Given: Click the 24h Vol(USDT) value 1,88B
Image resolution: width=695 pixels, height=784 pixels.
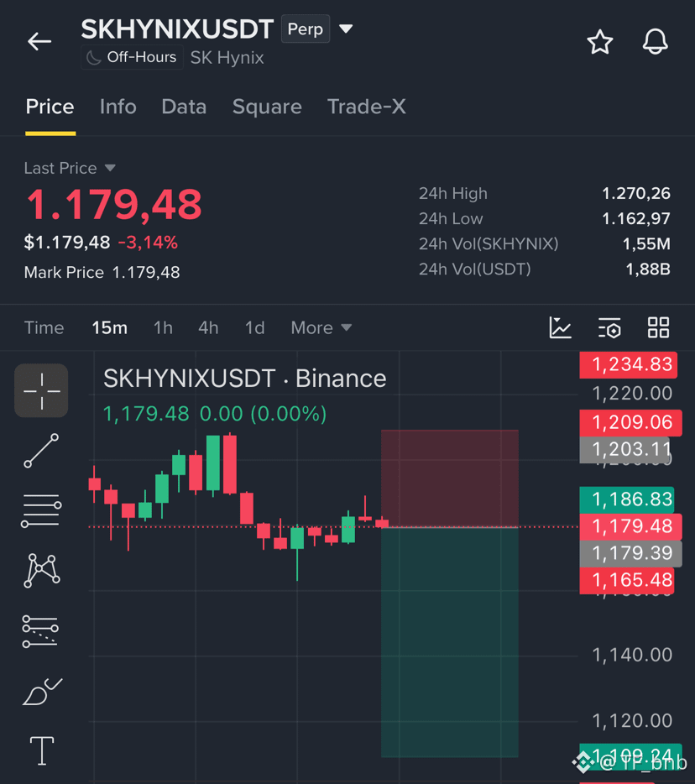Looking at the screenshot, I should pos(648,269).
